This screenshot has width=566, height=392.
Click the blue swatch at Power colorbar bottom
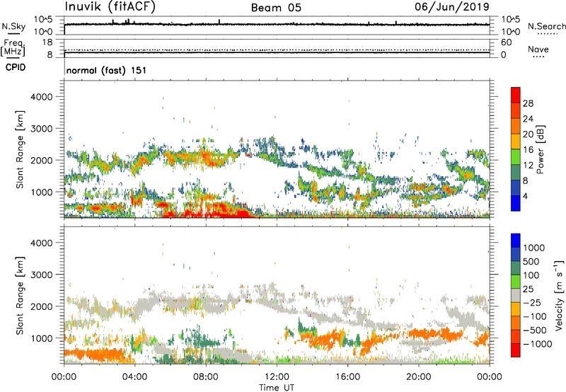[x=516, y=204]
